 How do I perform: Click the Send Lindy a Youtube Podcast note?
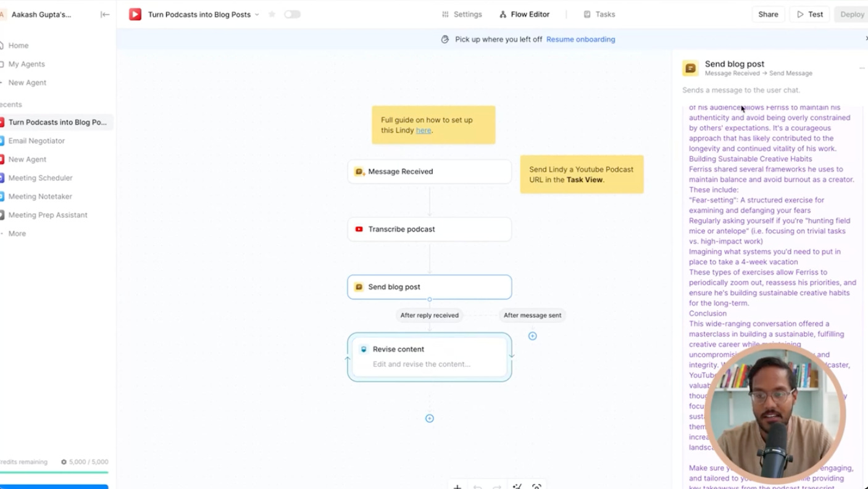tap(582, 174)
